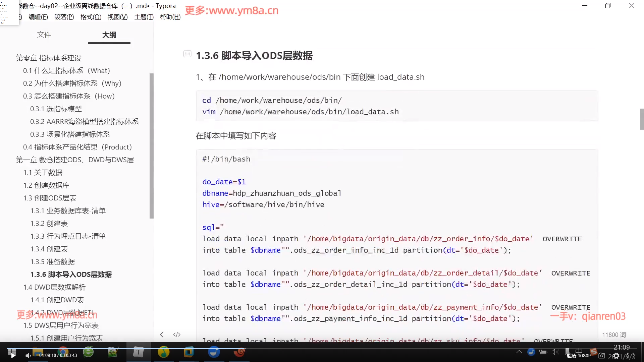This screenshot has height=362, width=644.
Task: Open the green music app in the taskbar
Action: (x=163, y=352)
